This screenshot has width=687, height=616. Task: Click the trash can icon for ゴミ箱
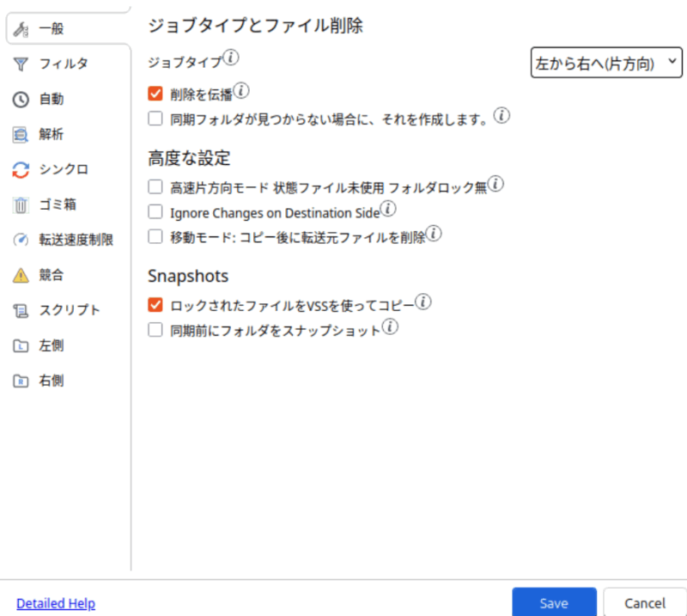click(x=21, y=204)
